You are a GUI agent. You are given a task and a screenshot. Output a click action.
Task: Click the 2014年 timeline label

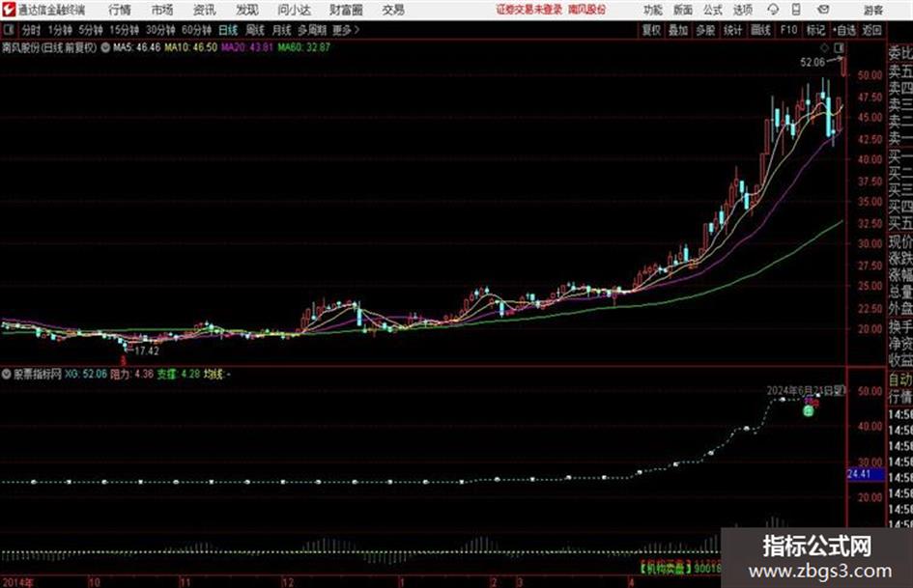coord(17,582)
